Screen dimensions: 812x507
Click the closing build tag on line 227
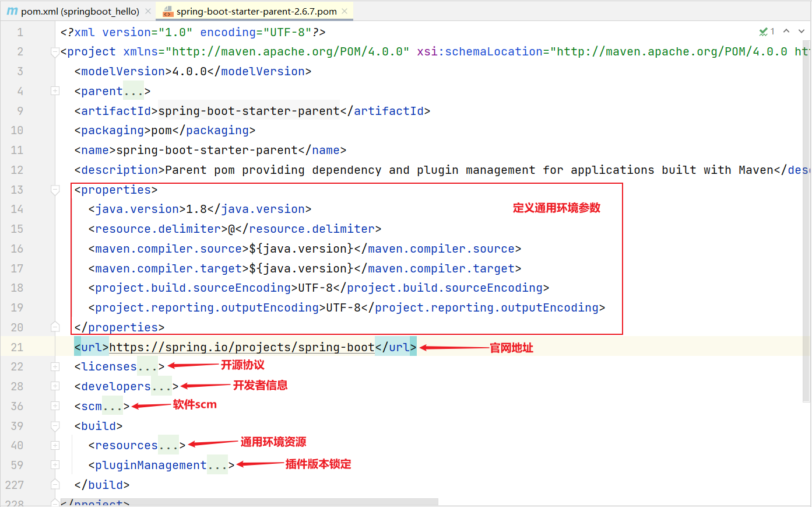[x=102, y=485]
